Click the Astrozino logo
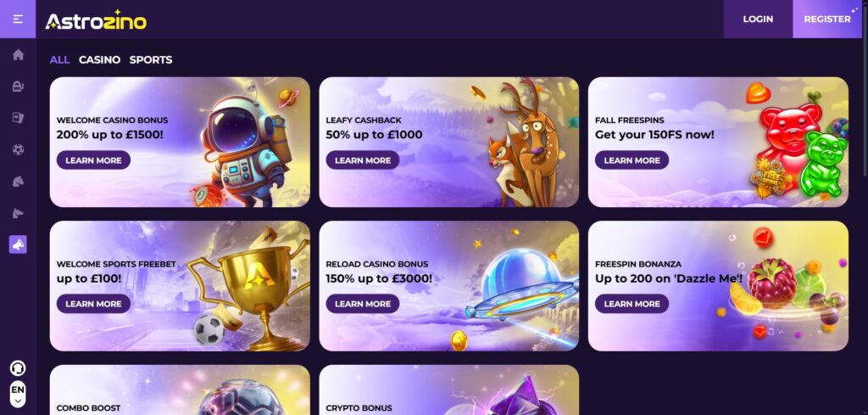This screenshot has width=868, height=415. tap(97, 20)
